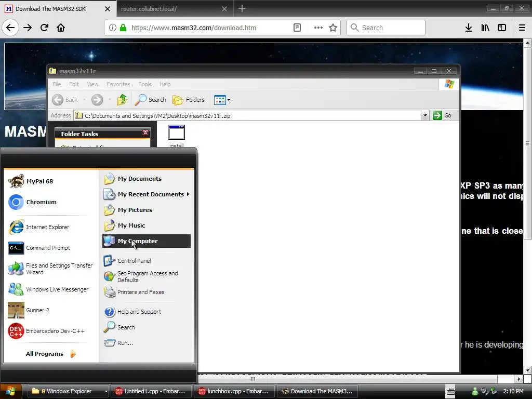Image resolution: width=532 pixels, height=399 pixels.
Task: Toggle Folders pane in Explorer toolbar
Action: [x=189, y=100]
